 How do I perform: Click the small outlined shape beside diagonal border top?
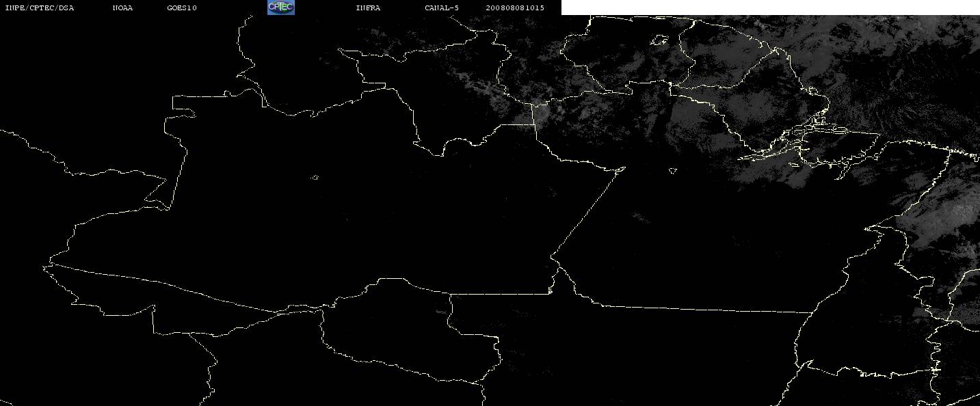[673, 171]
